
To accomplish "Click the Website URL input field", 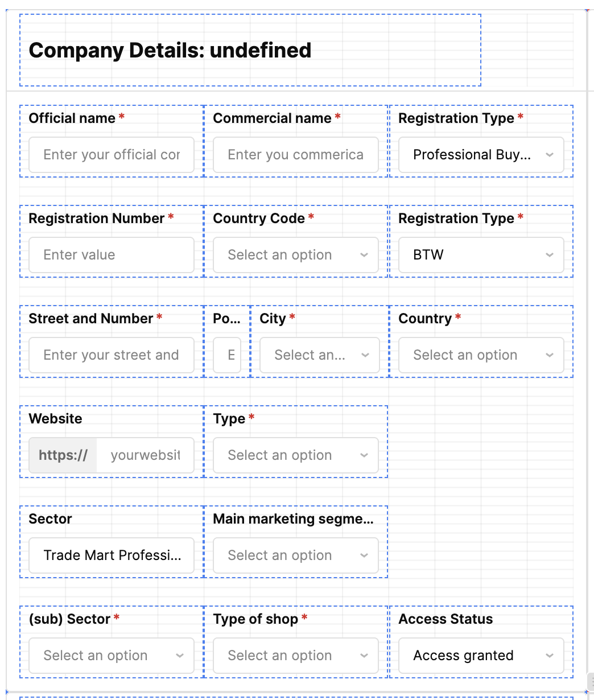I will [145, 455].
